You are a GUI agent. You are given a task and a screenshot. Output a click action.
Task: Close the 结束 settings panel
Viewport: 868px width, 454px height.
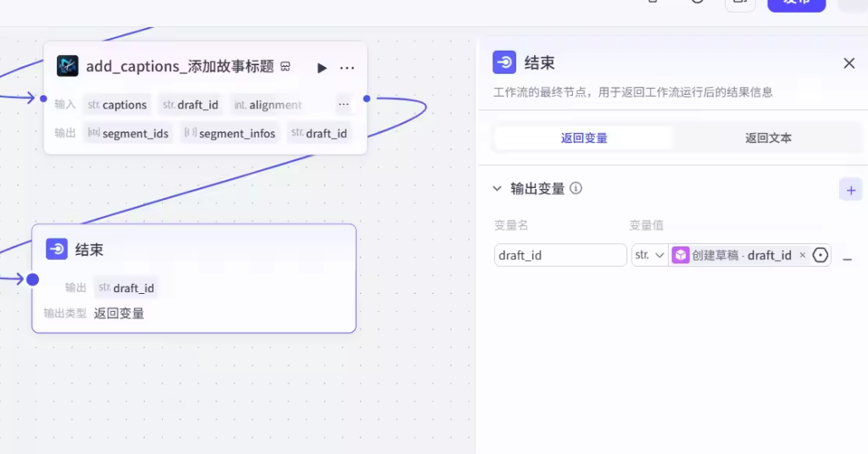pos(849,64)
